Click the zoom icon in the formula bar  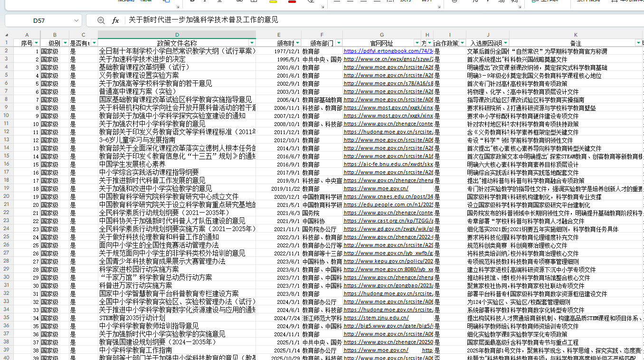point(101,20)
